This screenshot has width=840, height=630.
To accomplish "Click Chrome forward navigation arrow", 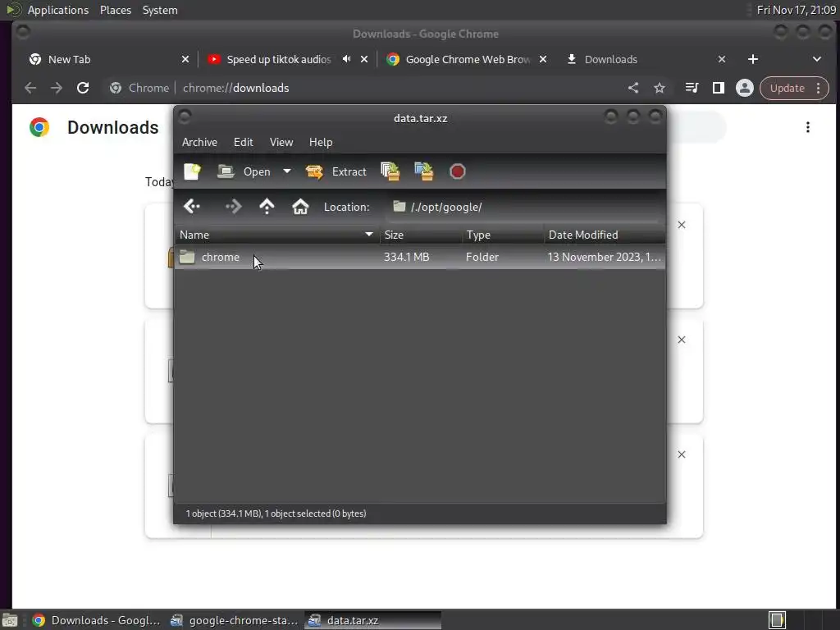I will pyautogui.click(x=57, y=88).
